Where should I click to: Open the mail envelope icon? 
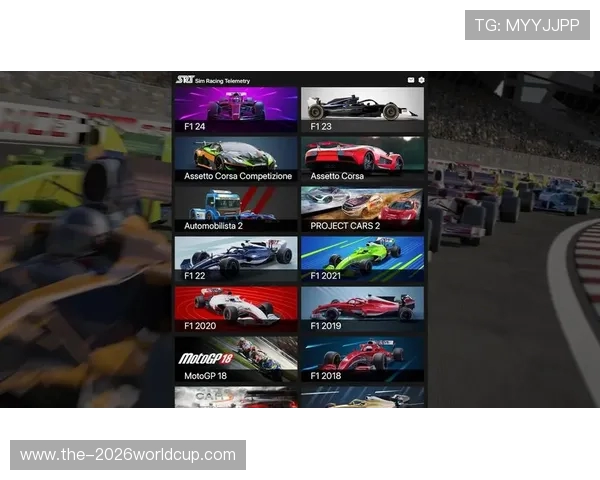(411, 80)
